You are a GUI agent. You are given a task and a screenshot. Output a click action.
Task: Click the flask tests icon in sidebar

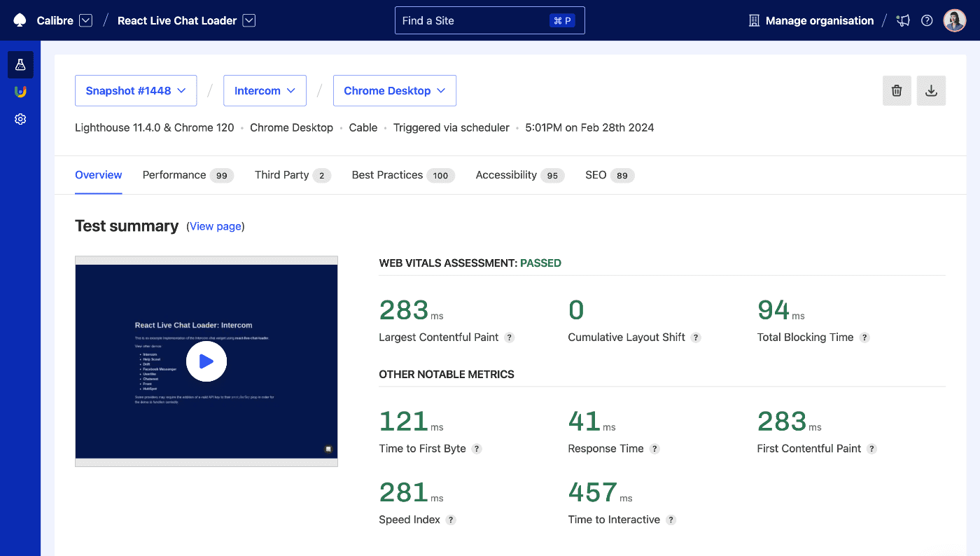[x=20, y=64]
